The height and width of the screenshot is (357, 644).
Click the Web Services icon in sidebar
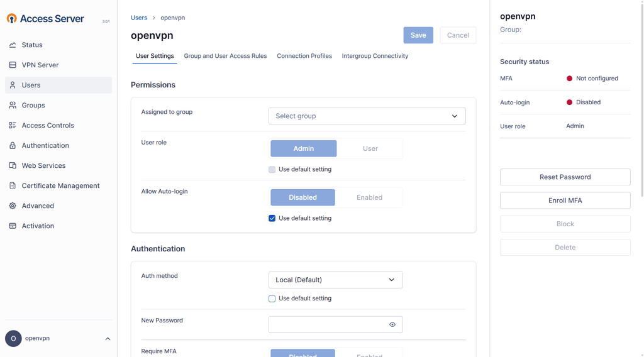(13, 165)
